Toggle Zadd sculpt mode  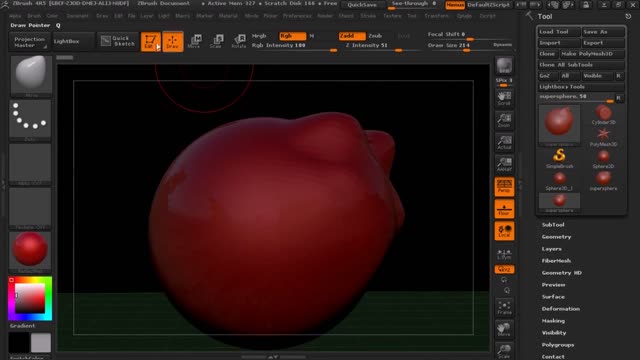coord(352,36)
